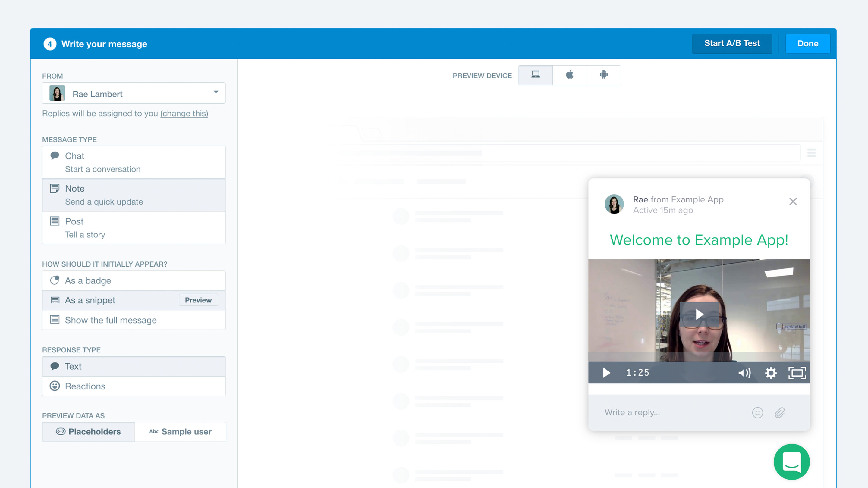Select Post message type
Viewport: 868px width, 488px height.
pyautogui.click(x=134, y=228)
